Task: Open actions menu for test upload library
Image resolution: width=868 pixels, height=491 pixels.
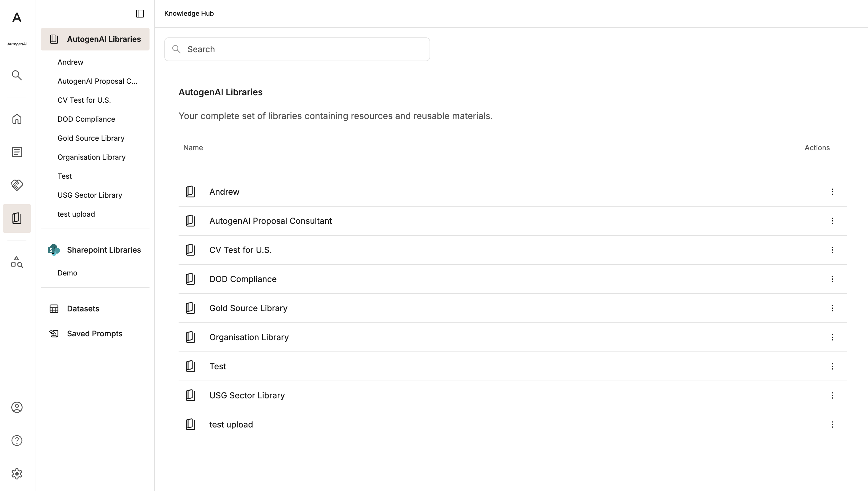Action: click(832, 425)
